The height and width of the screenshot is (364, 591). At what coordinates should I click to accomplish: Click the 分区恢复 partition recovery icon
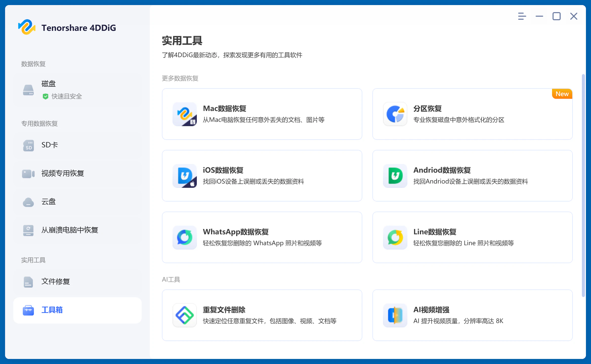(x=395, y=114)
